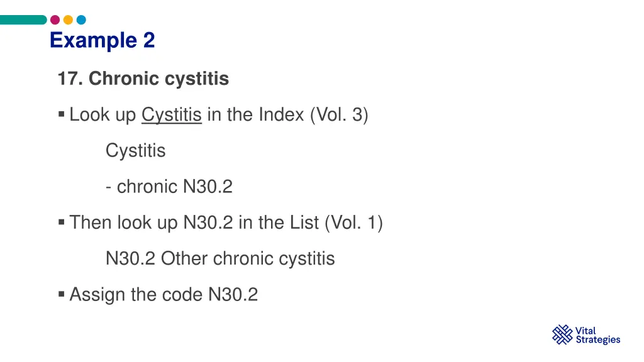Click 'Assign the code N30.2' text

tap(164, 295)
